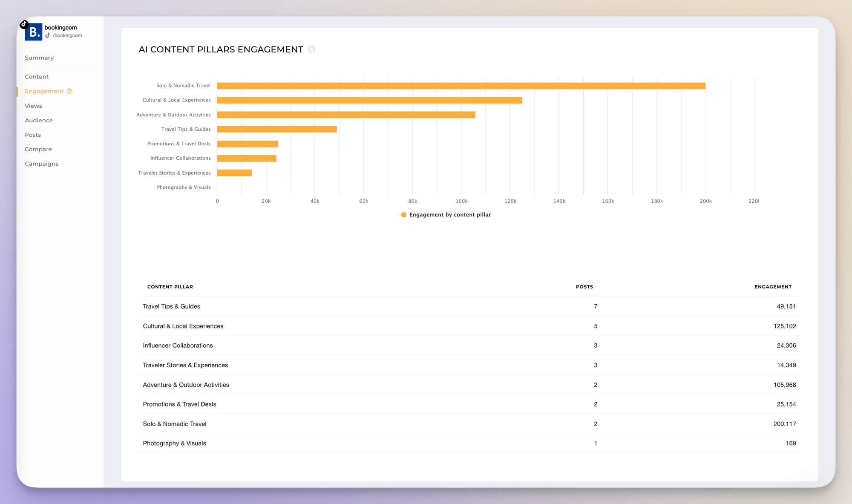Sort by the CONTENT PILLAR column header
This screenshot has height=504, width=852.
170,287
